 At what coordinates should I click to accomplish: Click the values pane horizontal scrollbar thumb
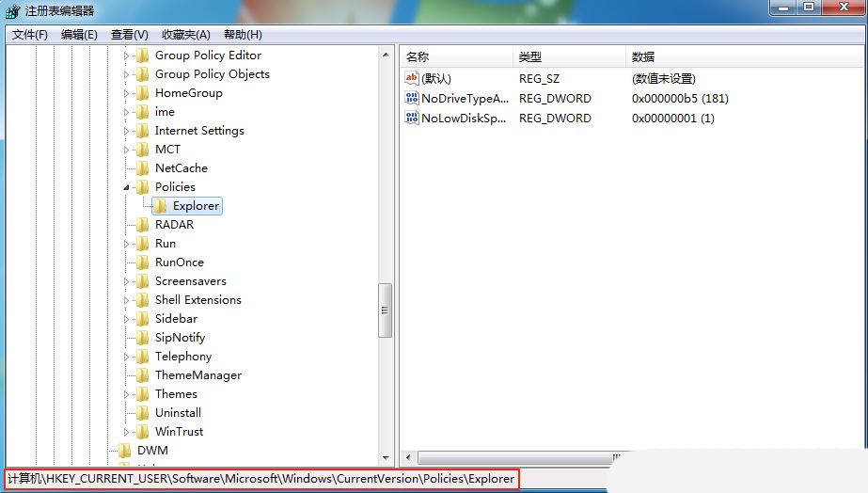pos(520,457)
